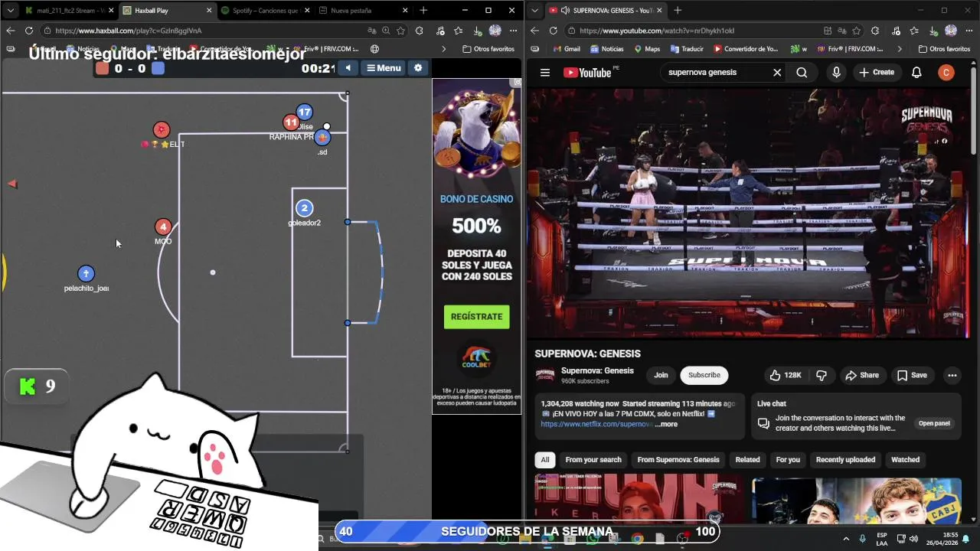The height and width of the screenshot is (551, 980).
Task: Open Otros favoritos folder in Haxball window
Action: tap(488, 49)
